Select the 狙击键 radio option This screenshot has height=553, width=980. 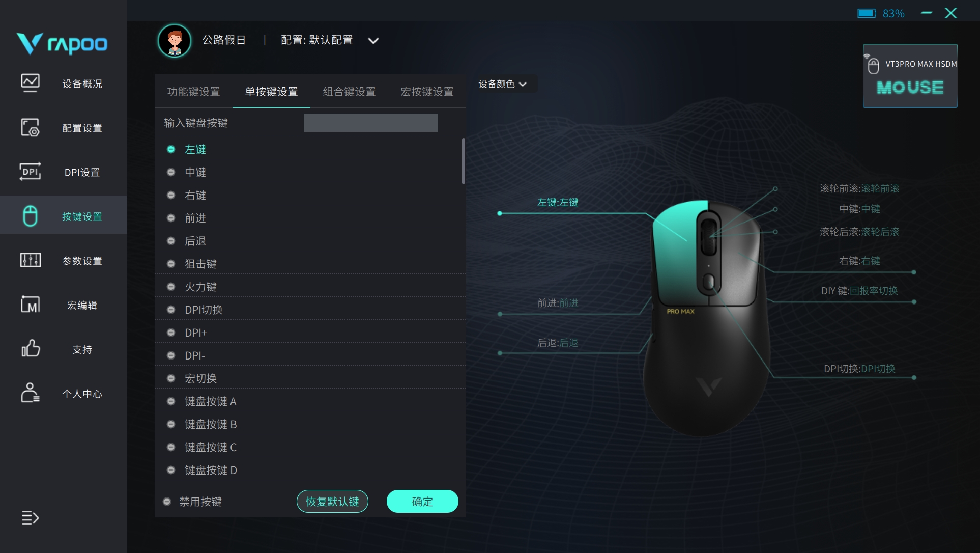(171, 264)
